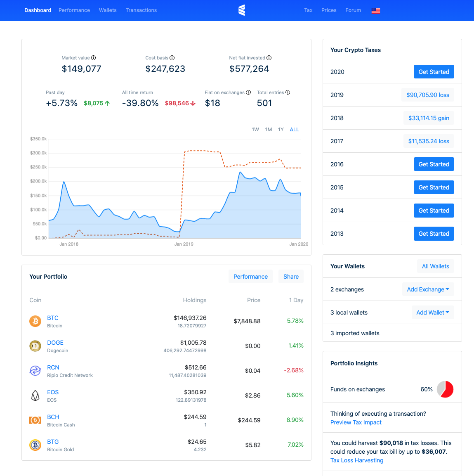Click the Funds on exchanges pie chart
Image resolution: width=474 pixels, height=476 pixels.
[445, 389]
